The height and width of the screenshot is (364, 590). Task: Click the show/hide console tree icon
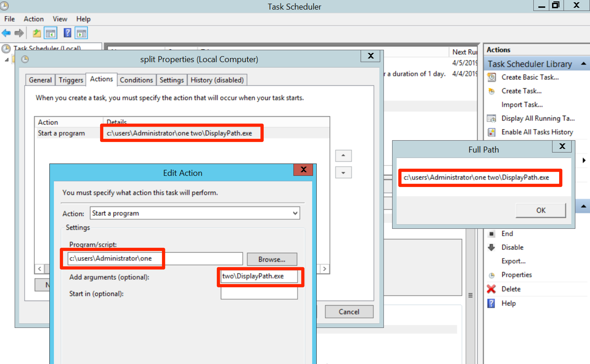[x=50, y=33]
